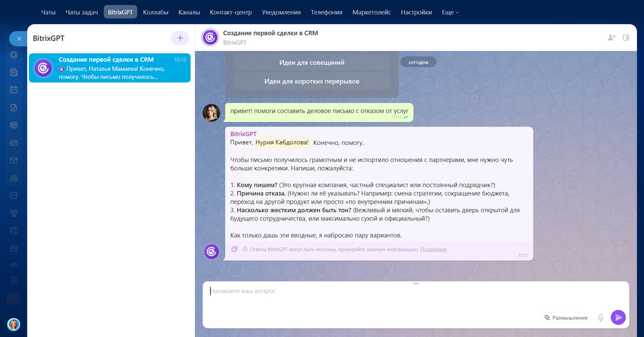The image size is (644, 337).
Task: Toggle the chat side panel icon
Action: pos(626,37)
